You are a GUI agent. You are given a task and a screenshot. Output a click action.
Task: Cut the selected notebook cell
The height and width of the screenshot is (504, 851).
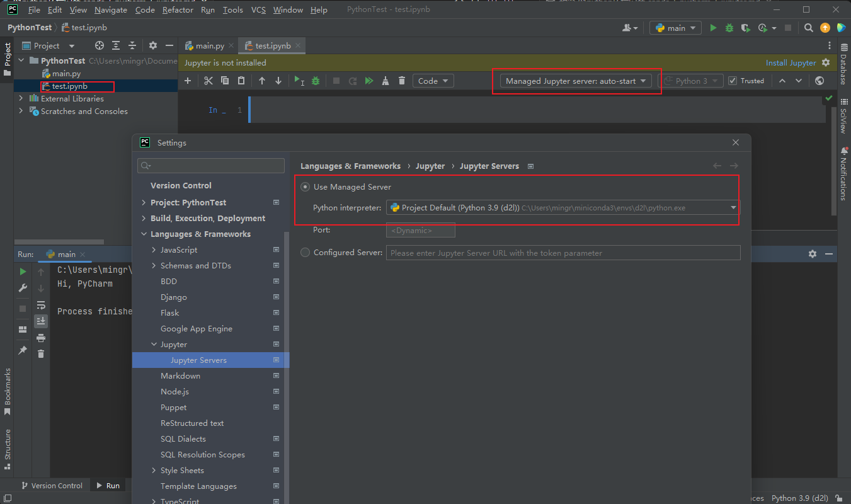[208, 81]
